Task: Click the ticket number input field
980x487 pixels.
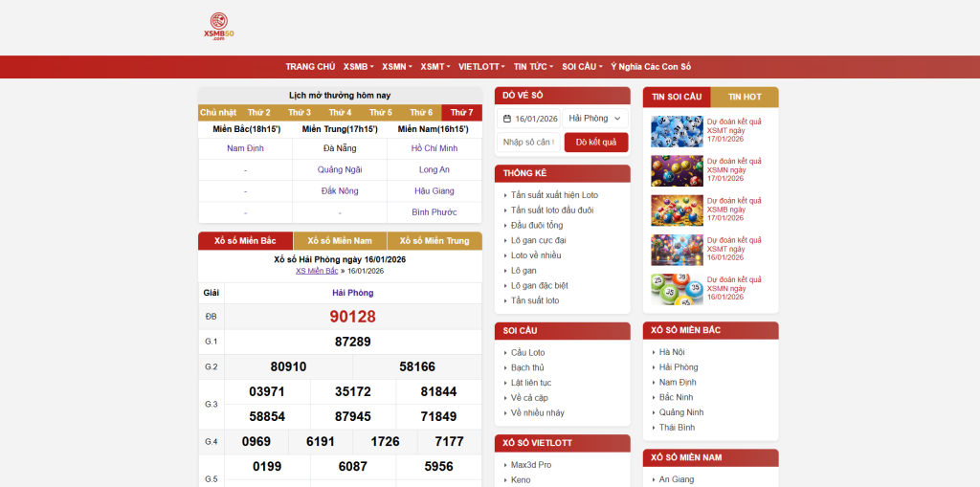Action: (528, 143)
